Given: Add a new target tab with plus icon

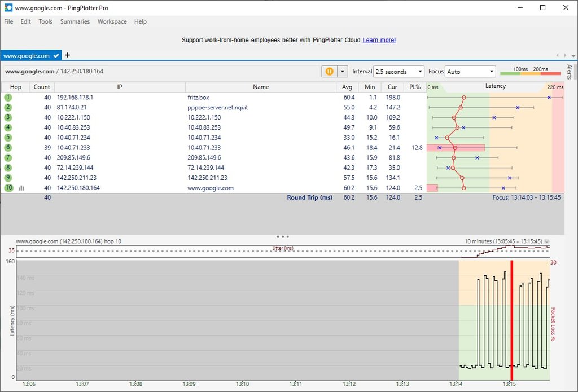Looking at the screenshot, I should pyautogui.click(x=67, y=55).
